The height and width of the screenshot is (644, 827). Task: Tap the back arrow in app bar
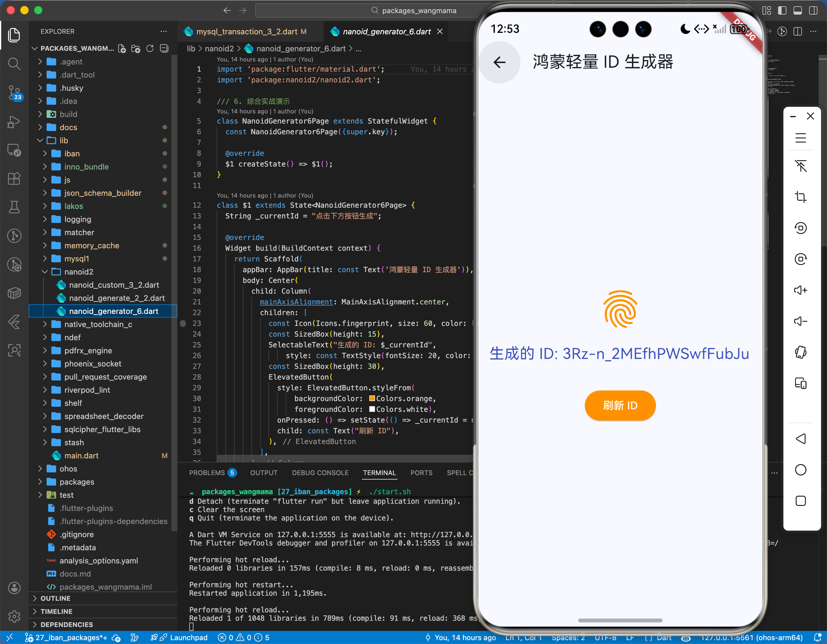[x=499, y=62]
